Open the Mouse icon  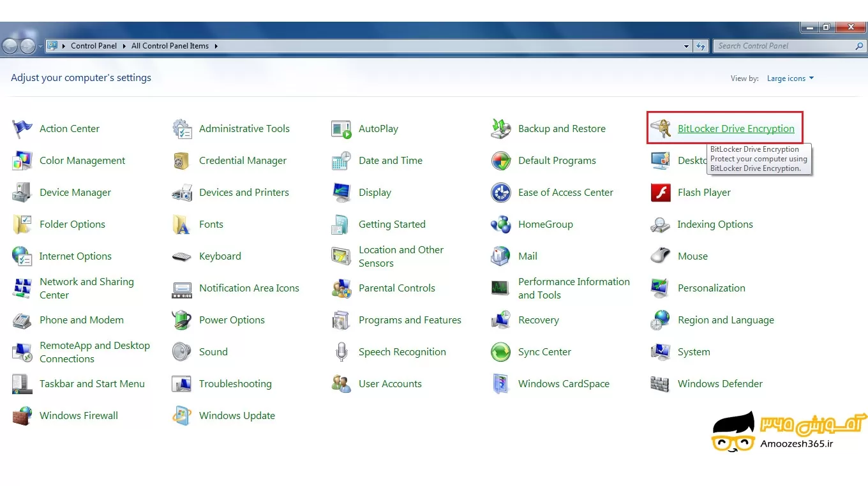(x=661, y=256)
